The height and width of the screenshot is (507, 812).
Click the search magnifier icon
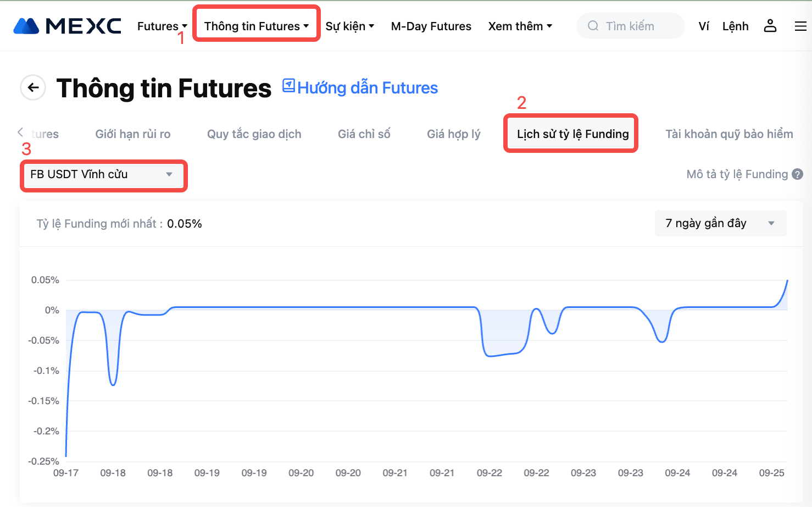(593, 26)
